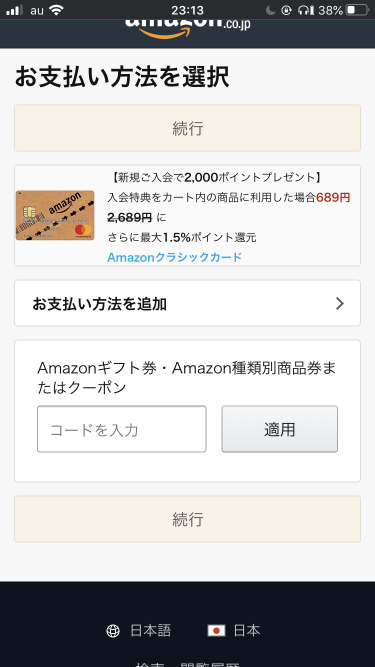Tap the Wi-Fi status icon
This screenshot has height=667, width=375.
click(x=56, y=10)
